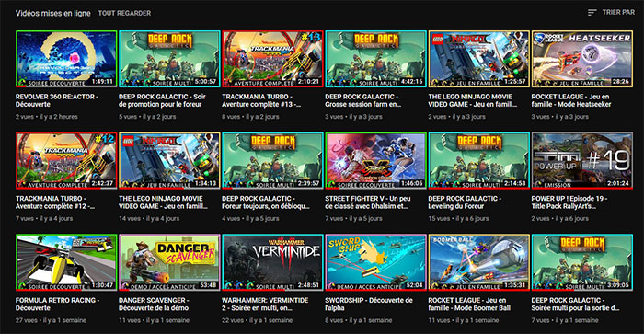The height and width of the screenshot is (334, 644).
Task: Open the Danger Scavenger demo thumbnail
Action: click(x=169, y=262)
